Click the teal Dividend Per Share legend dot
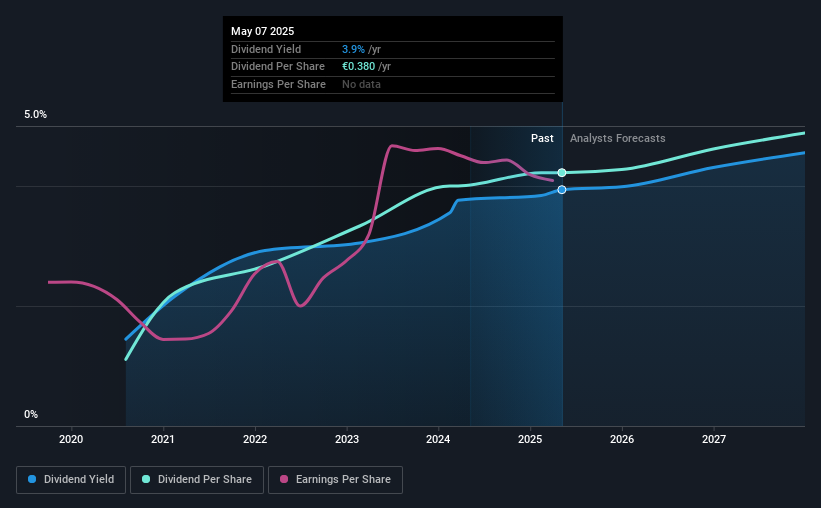 point(146,479)
